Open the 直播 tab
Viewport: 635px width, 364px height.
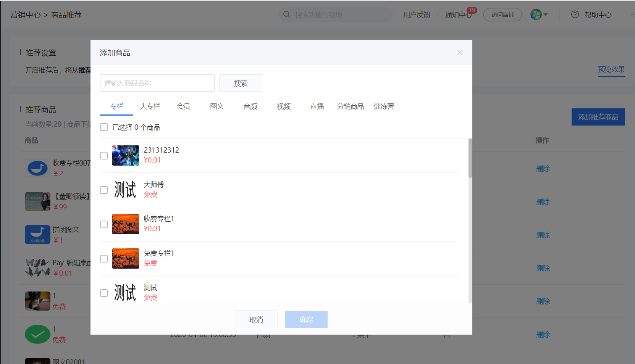317,106
